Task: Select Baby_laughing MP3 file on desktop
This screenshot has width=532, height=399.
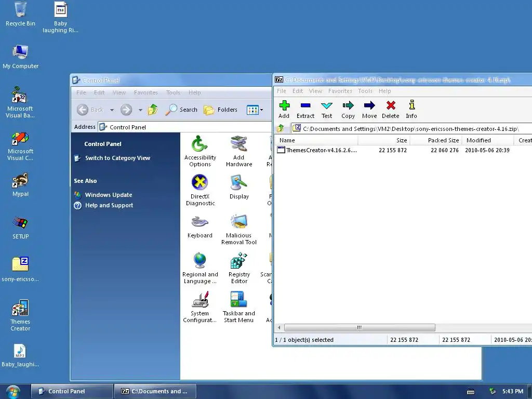Action: tap(20, 355)
